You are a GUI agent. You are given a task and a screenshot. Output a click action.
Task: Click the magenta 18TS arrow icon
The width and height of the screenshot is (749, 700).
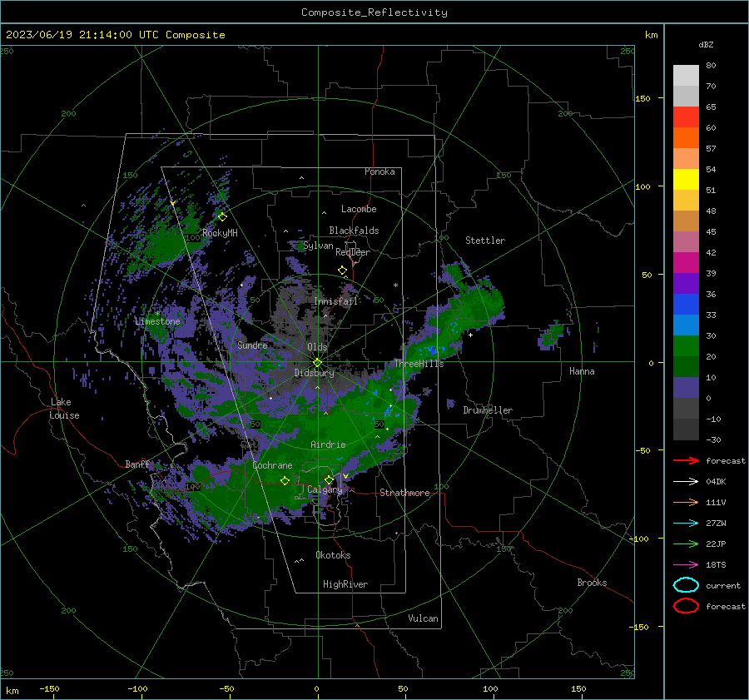686,565
